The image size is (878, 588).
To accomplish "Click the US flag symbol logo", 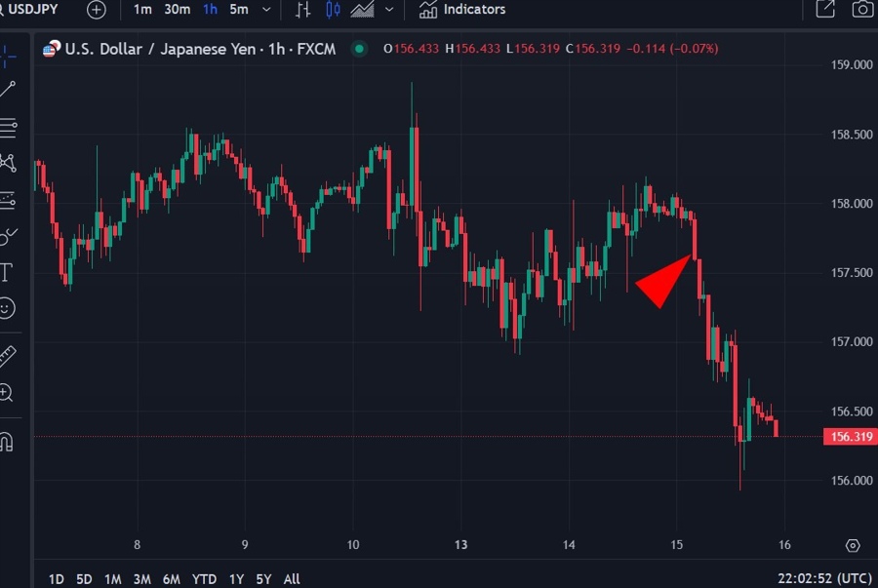I will [51, 49].
